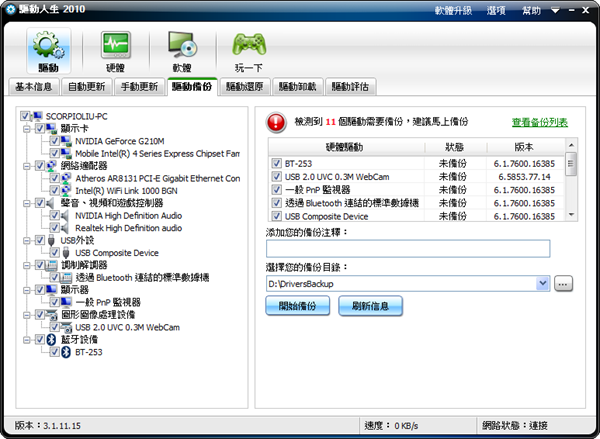The width and height of the screenshot is (600, 439).
Task: Click the USB Composite Device tree icon
Action: pos(66,253)
